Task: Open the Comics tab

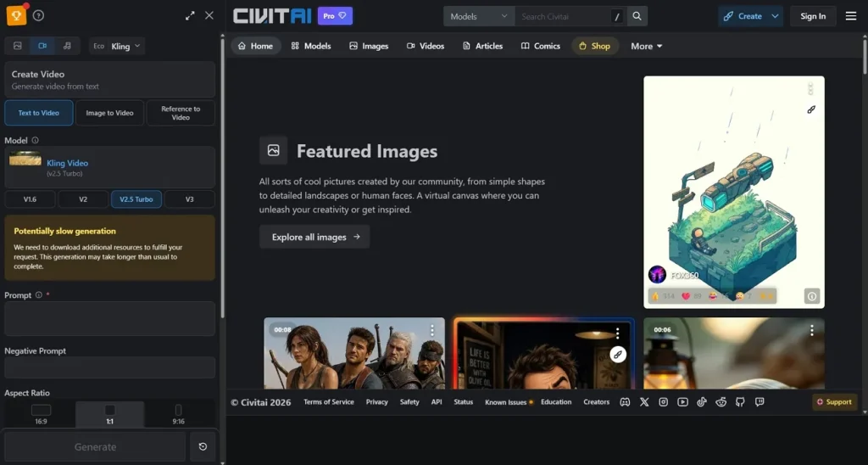Action: [x=541, y=46]
